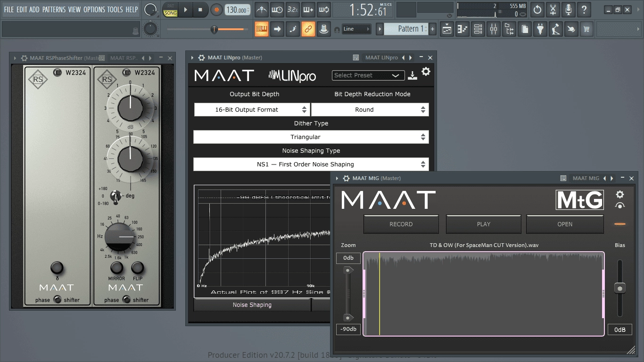The height and width of the screenshot is (362, 644).
Task: Click the typing keyboard to piano icon
Action: [x=262, y=29]
